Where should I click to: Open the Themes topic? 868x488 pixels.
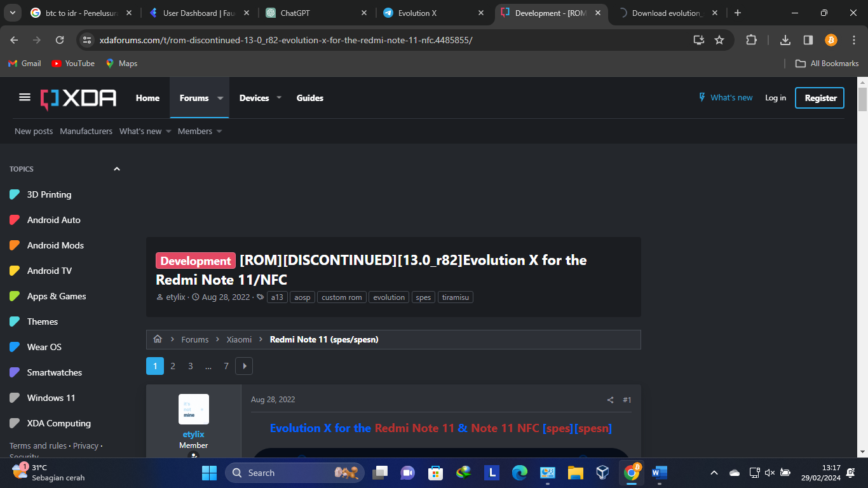[x=42, y=322]
